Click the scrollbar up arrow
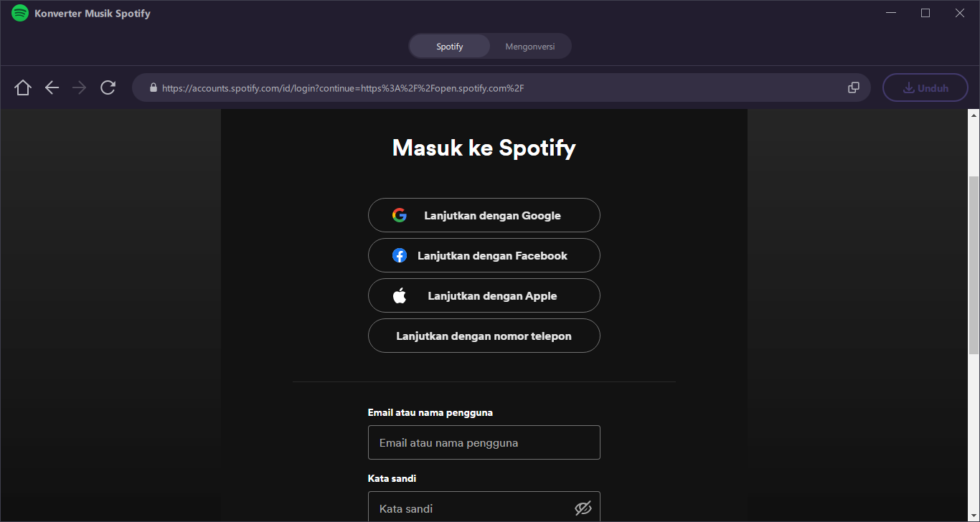The width and height of the screenshot is (980, 522). pyautogui.click(x=974, y=115)
